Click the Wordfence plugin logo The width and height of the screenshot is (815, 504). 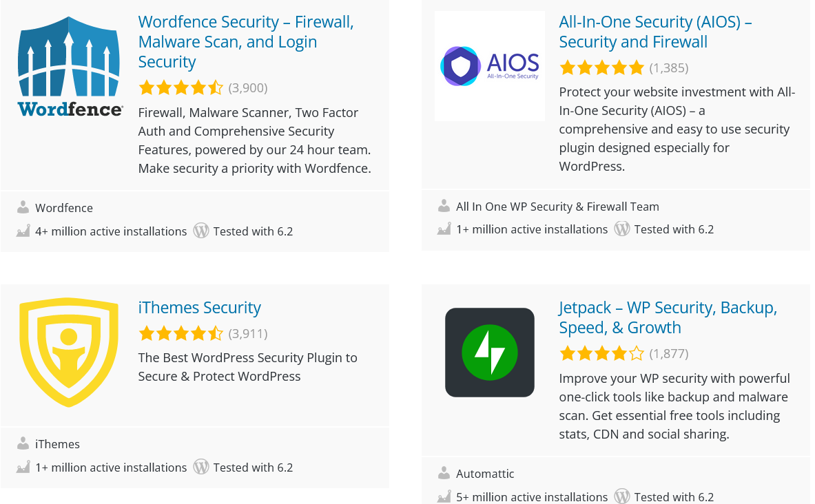tap(68, 65)
